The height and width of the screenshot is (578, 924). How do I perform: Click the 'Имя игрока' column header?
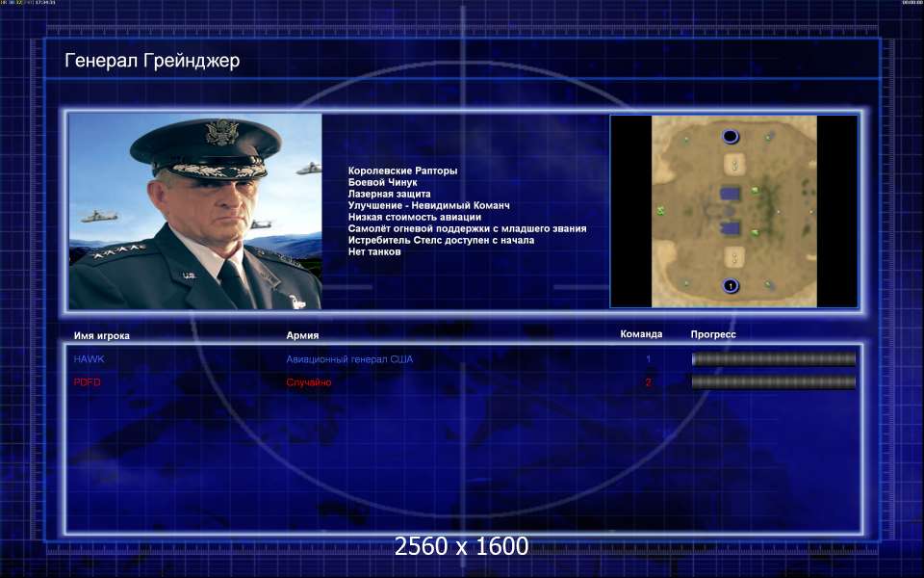click(x=101, y=336)
